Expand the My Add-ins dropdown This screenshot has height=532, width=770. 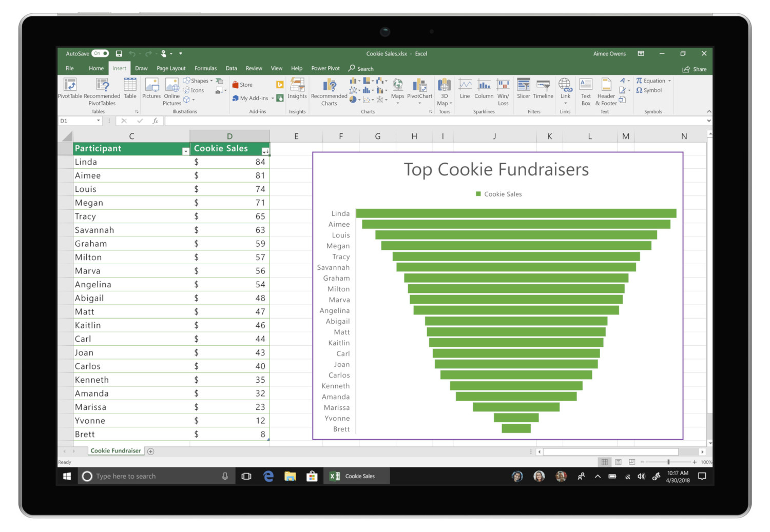[x=273, y=98]
